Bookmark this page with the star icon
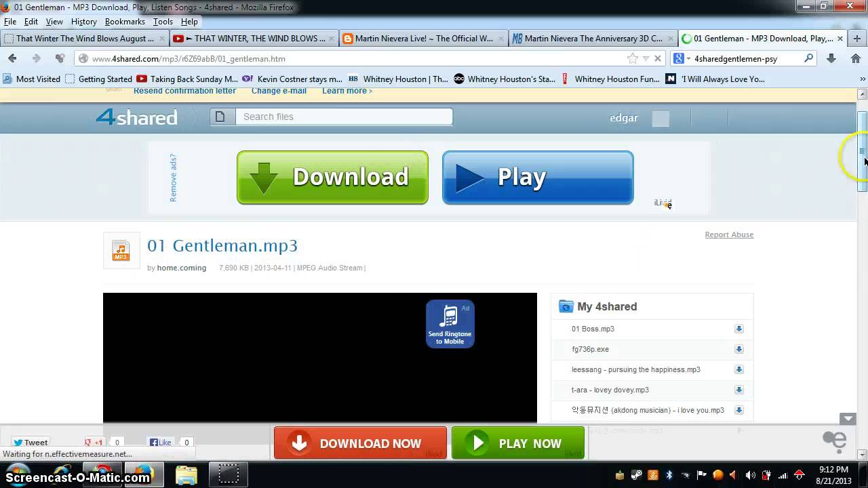 632,59
